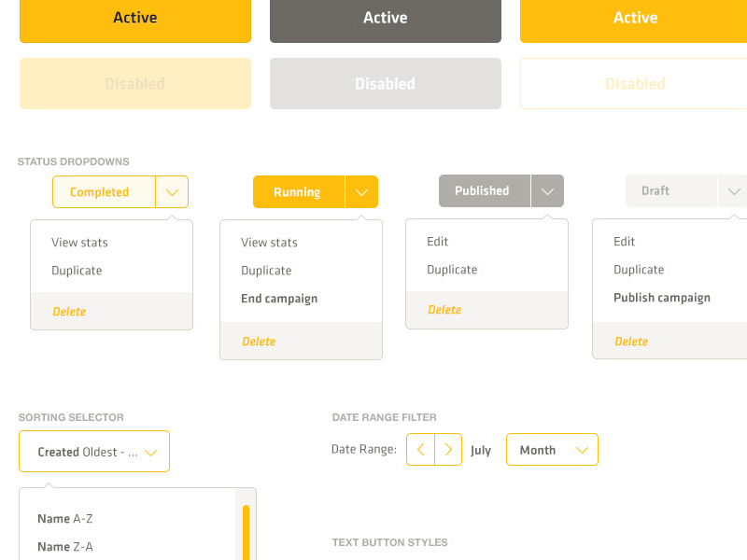
Task: Expand the Published status dropdown chevron
Action: pos(547,191)
